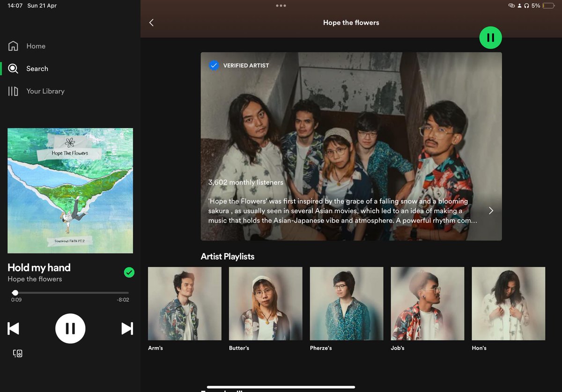
Task: Go back using the left chevron arrow
Action: tap(151, 22)
